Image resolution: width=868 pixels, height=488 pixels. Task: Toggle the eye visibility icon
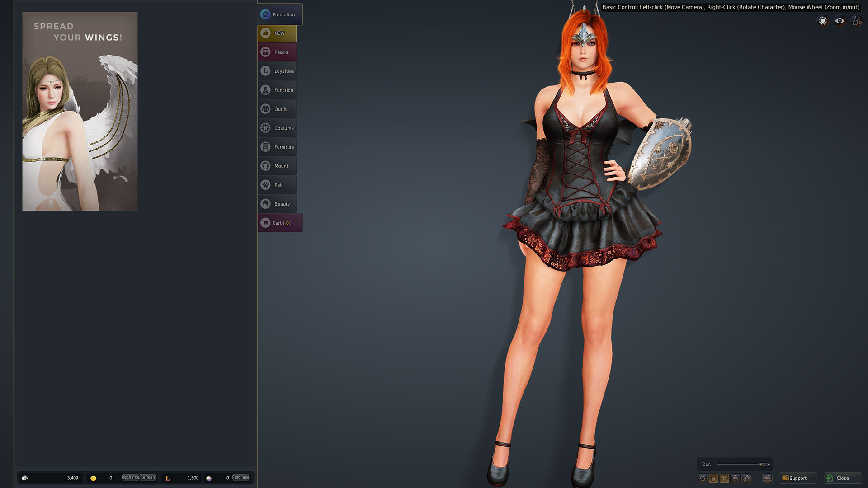click(840, 21)
